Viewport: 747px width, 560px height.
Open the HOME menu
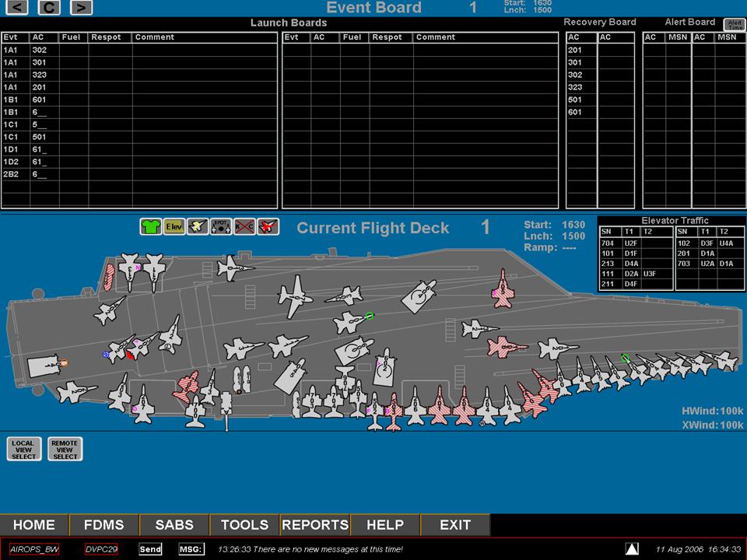[34, 525]
